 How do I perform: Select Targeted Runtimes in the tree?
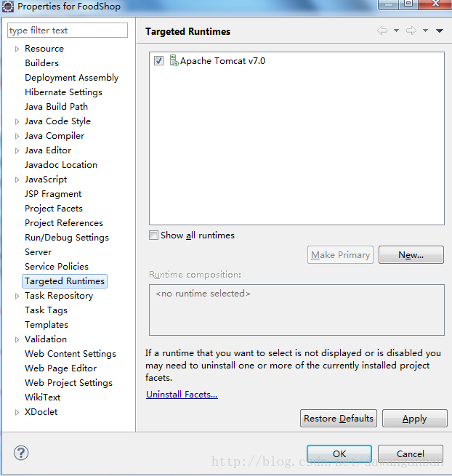coord(65,281)
